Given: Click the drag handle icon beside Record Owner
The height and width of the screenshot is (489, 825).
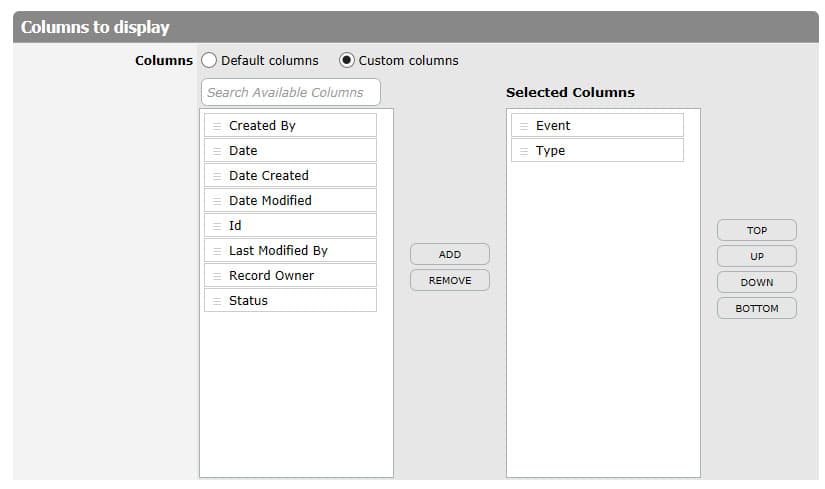Looking at the screenshot, I should (217, 276).
